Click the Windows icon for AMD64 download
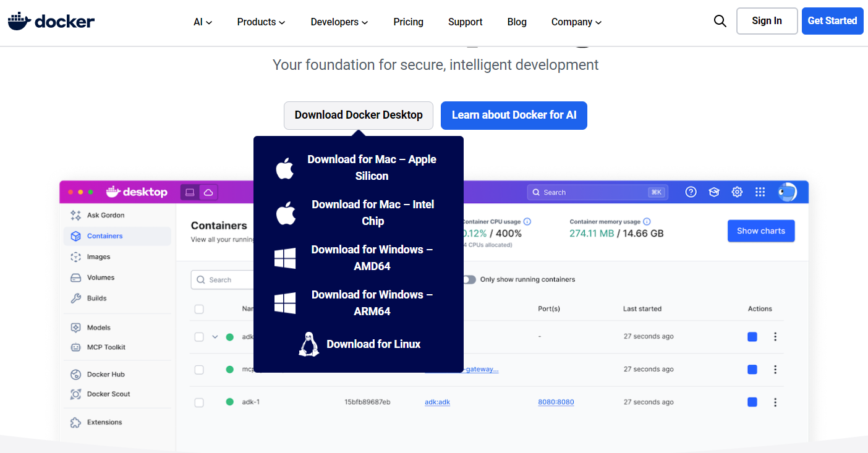Viewport: 868px width, 453px height. click(x=285, y=258)
